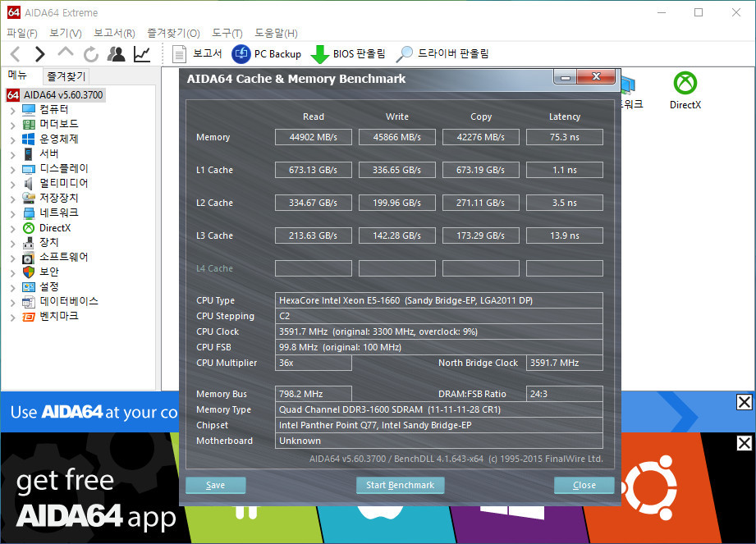Select 장치 icon in tree
756x544 pixels.
(29, 243)
